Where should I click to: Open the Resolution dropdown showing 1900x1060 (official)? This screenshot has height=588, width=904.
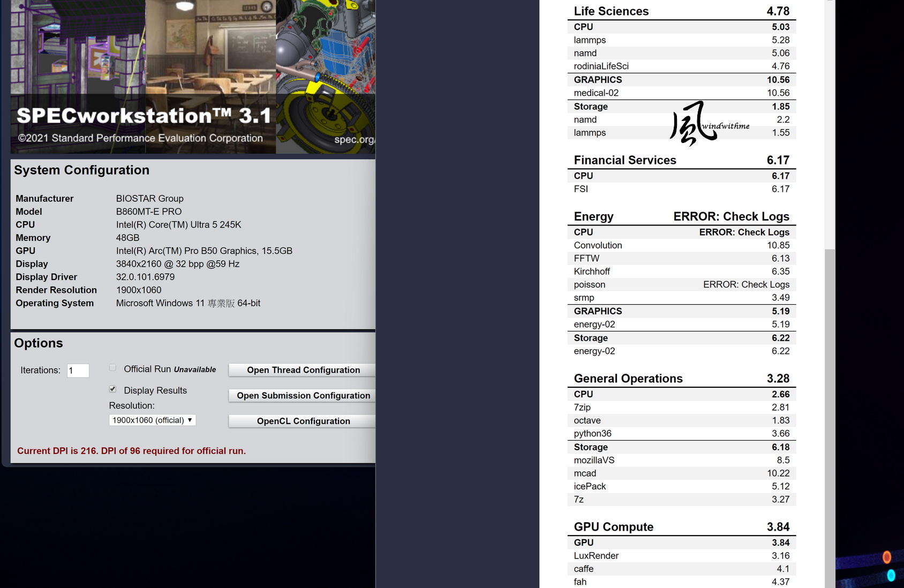[153, 420]
